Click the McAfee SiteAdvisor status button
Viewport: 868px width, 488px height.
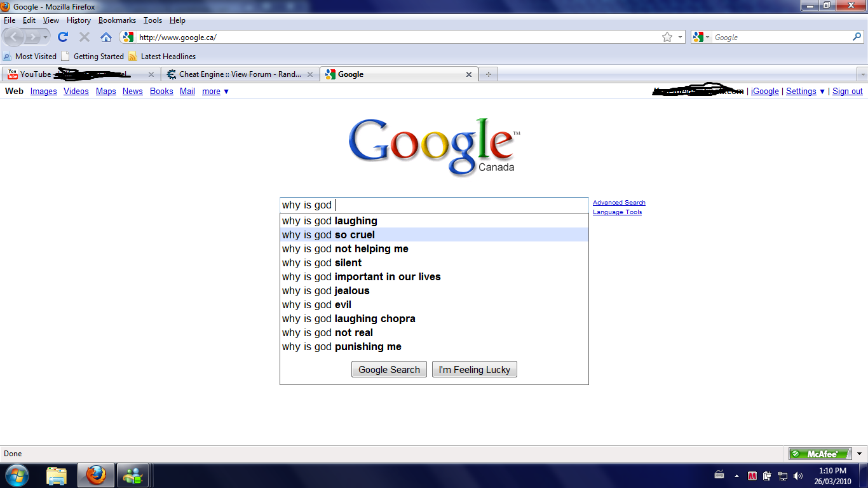point(820,454)
